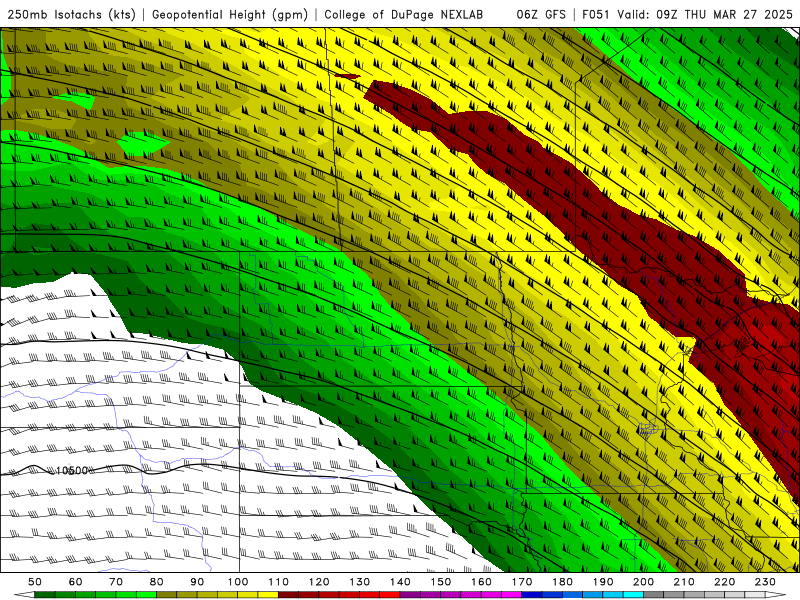
Task: Select the 170 legend scale label
Action: 522,582
